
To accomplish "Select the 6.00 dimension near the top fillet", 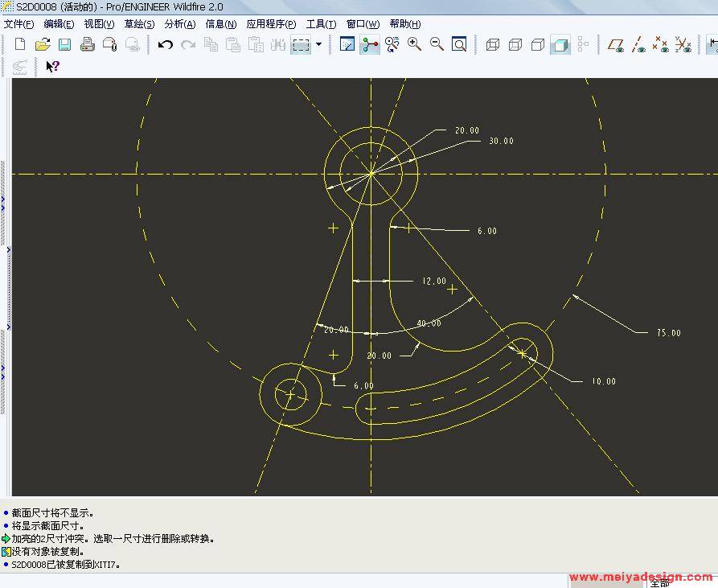I will coord(487,231).
